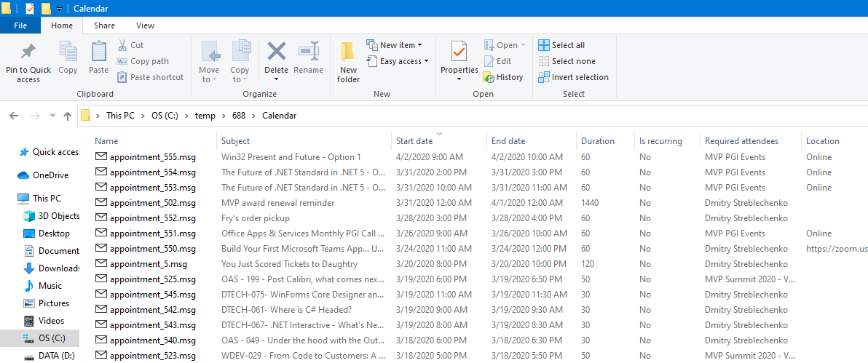Open Videos folder in sidebar
The height and width of the screenshot is (363, 868).
click(44, 321)
